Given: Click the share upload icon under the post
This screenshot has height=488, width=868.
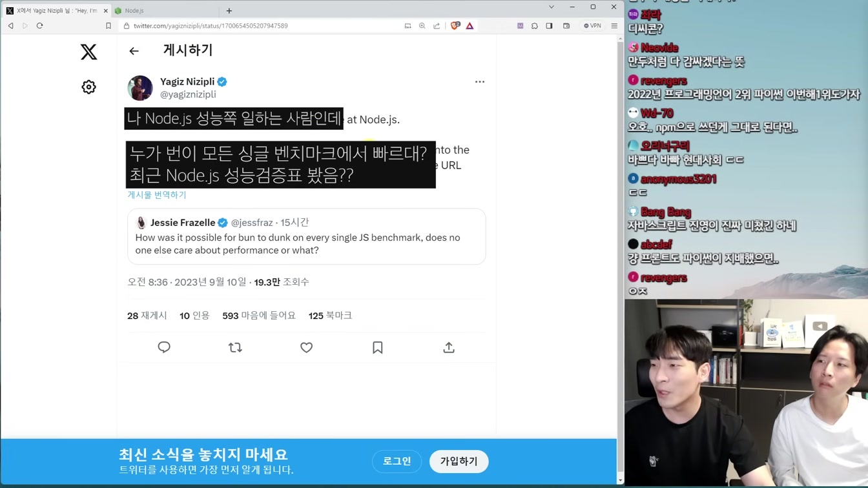Looking at the screenshot, I should [449, 347].
